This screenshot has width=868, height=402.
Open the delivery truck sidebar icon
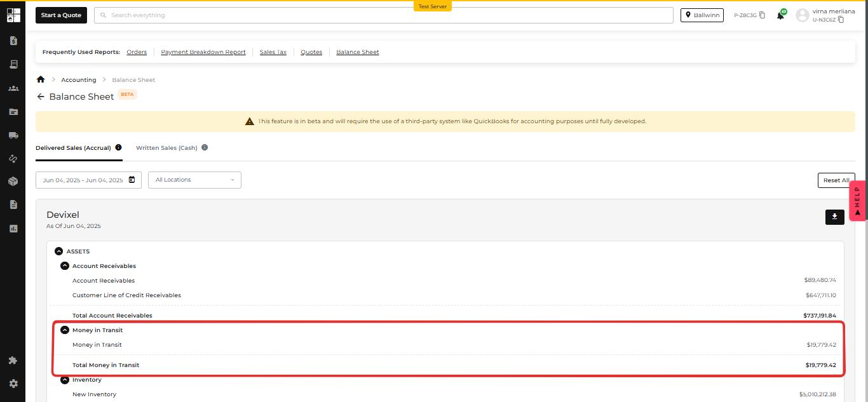(x=13, y=135)
